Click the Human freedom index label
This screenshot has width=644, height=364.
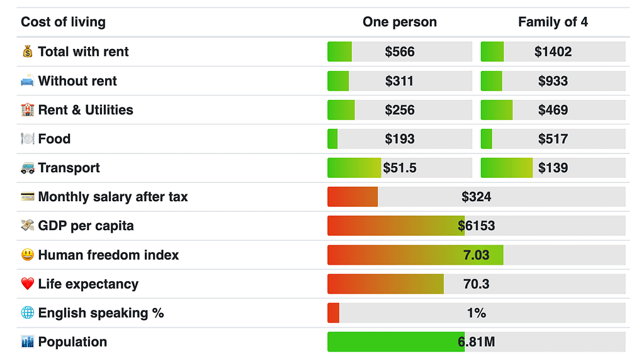point(108,255)
